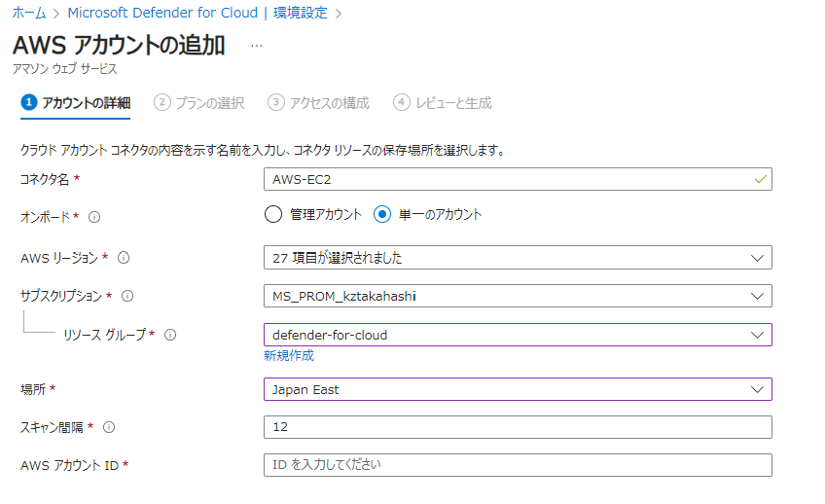Click info icon beside AWS リージョン

[x=124, y=258]
